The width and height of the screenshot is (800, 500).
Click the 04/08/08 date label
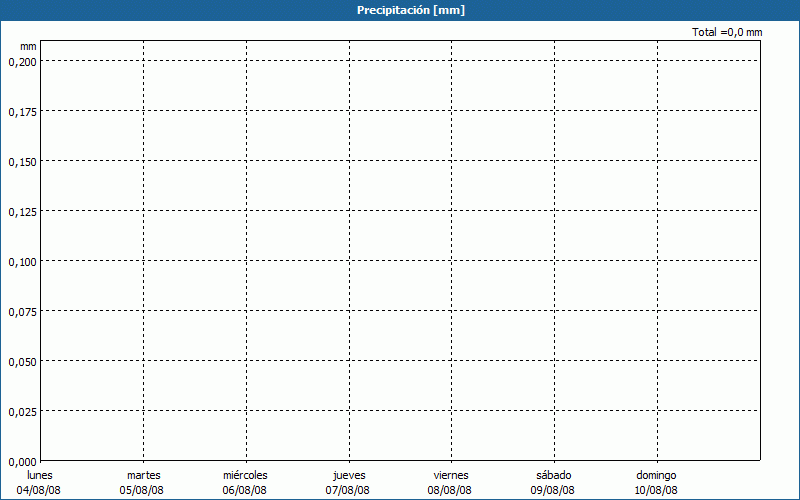(x=39, y=490)
